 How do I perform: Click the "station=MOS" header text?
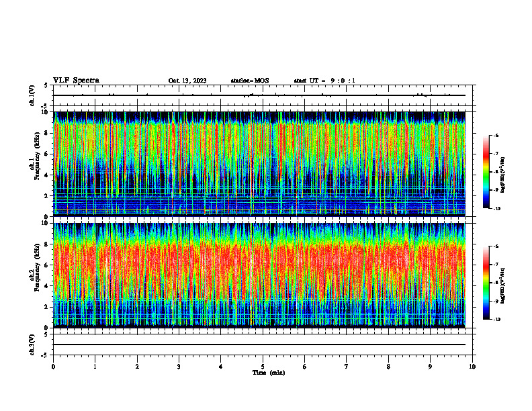(x=250, y=81)
